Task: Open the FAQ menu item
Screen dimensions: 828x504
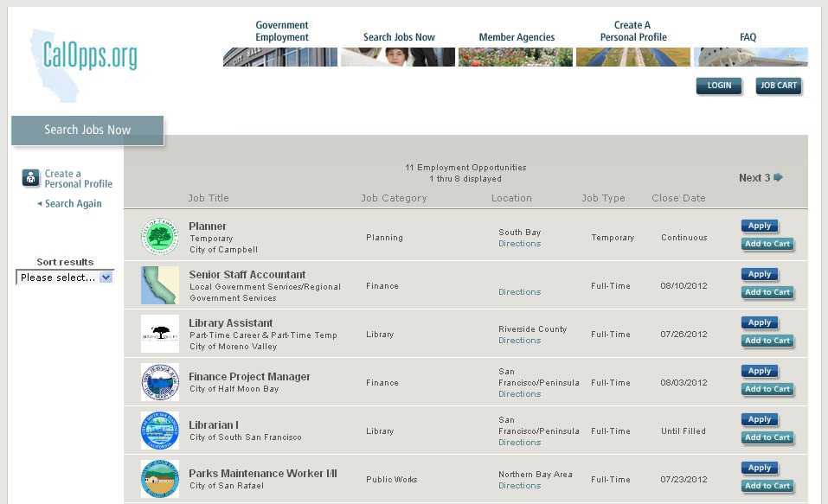Action: coord(748,37)
